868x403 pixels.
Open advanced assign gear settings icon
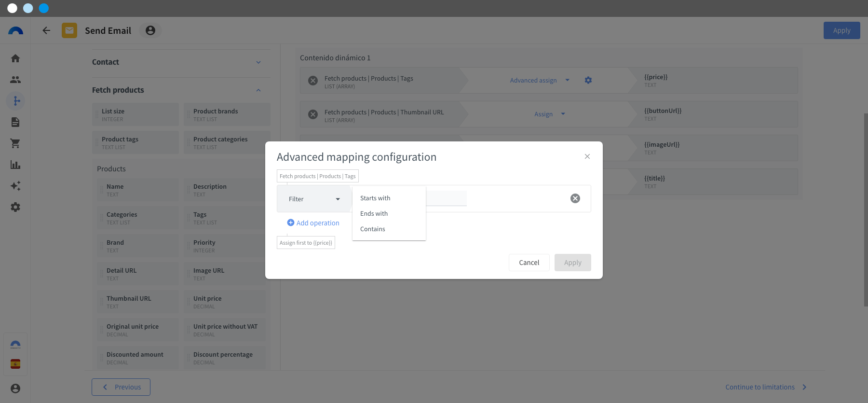tap(588, 80)
